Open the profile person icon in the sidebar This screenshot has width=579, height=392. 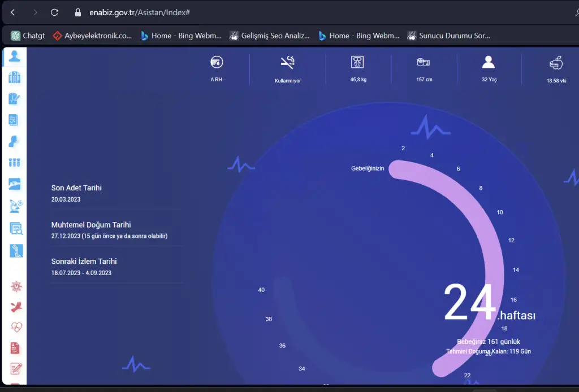tap(14, 56)
